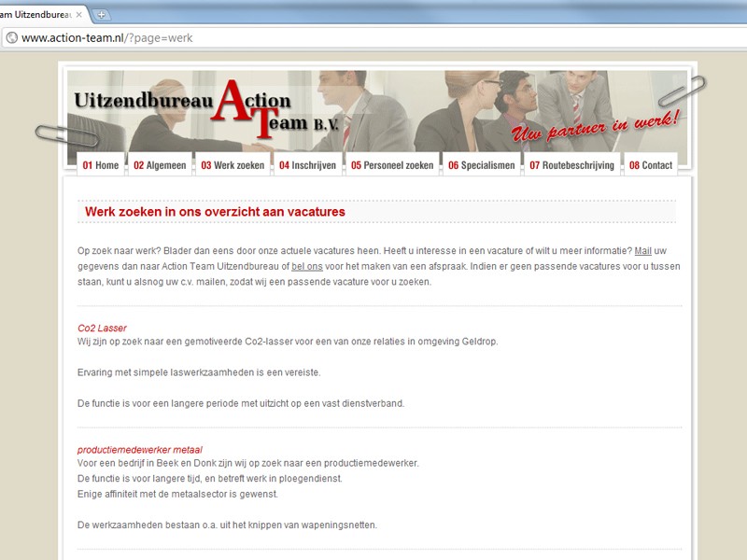Open the 08 Contact page
The image size is (747, 560).
(651, 165)
